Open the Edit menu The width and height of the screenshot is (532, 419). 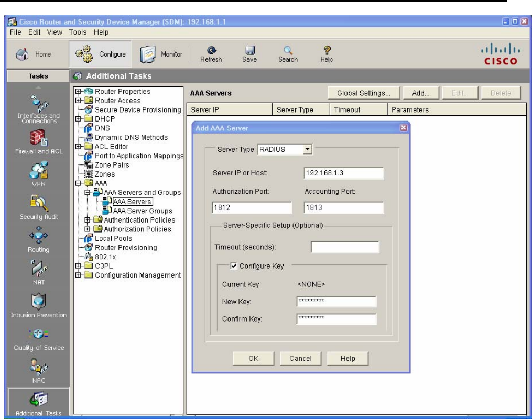(34, 32)
